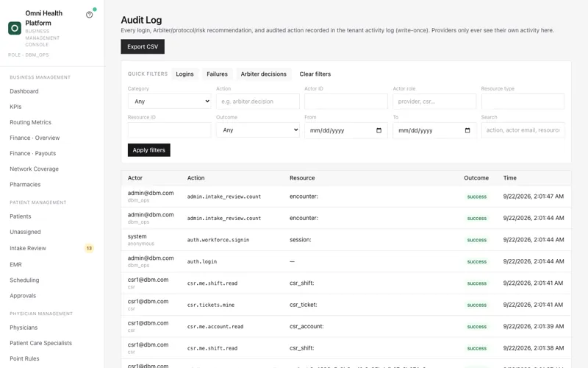Open Approvals page
The width and height of the screenshot is (588, 368).
[x=23, y=296]
